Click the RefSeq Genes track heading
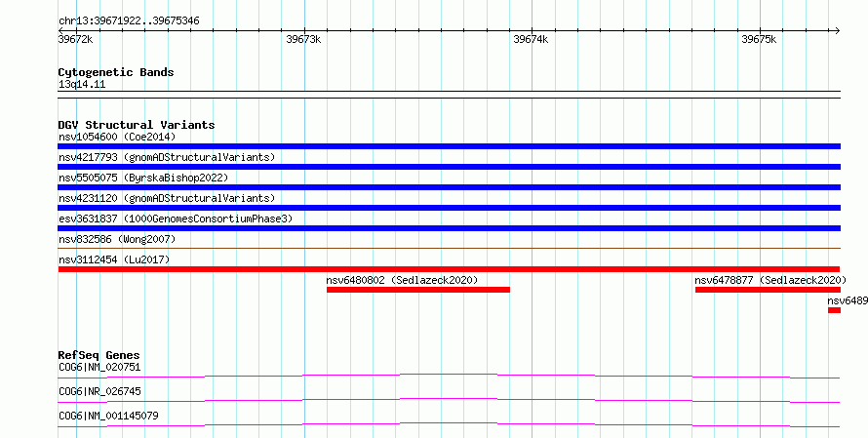This screenshot has height=438, width=868. coord(99,355)
